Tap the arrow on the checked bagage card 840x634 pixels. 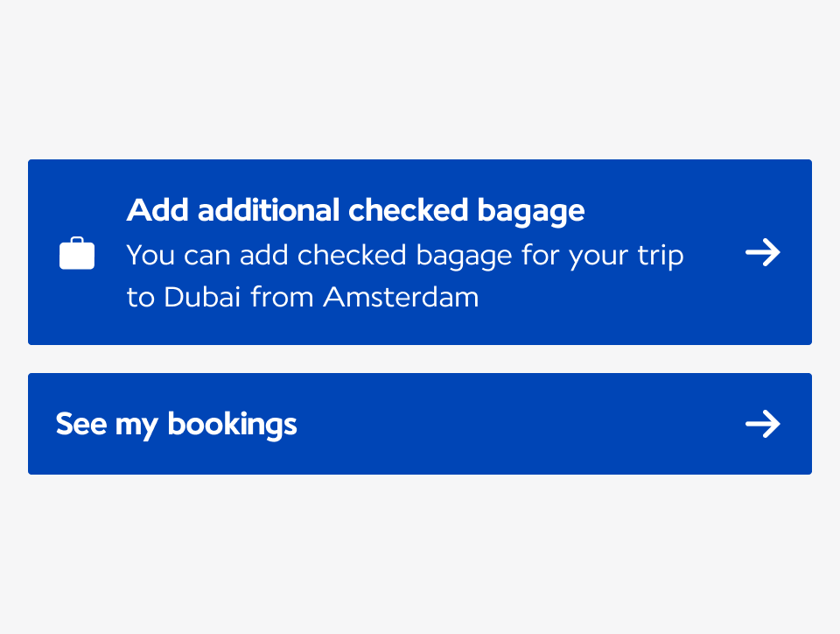pos(763,252)
